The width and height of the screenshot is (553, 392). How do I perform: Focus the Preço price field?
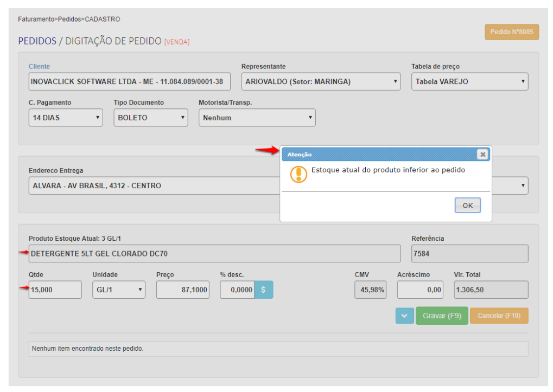[182, 290]
